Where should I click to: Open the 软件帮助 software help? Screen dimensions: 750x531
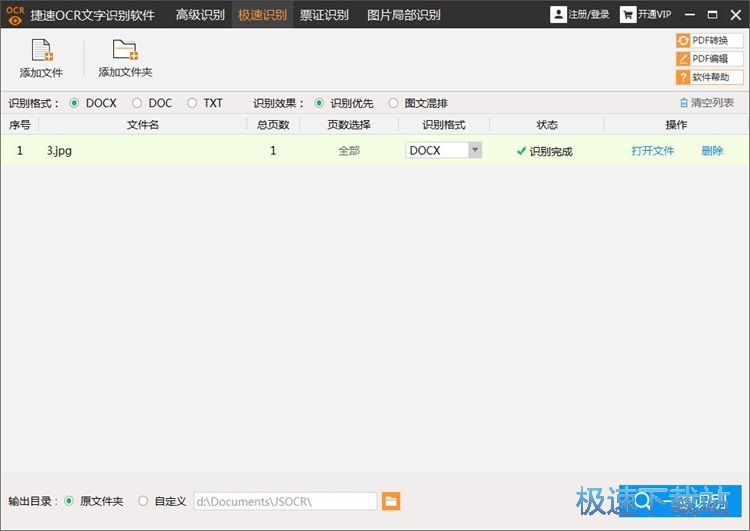(710, 77)
